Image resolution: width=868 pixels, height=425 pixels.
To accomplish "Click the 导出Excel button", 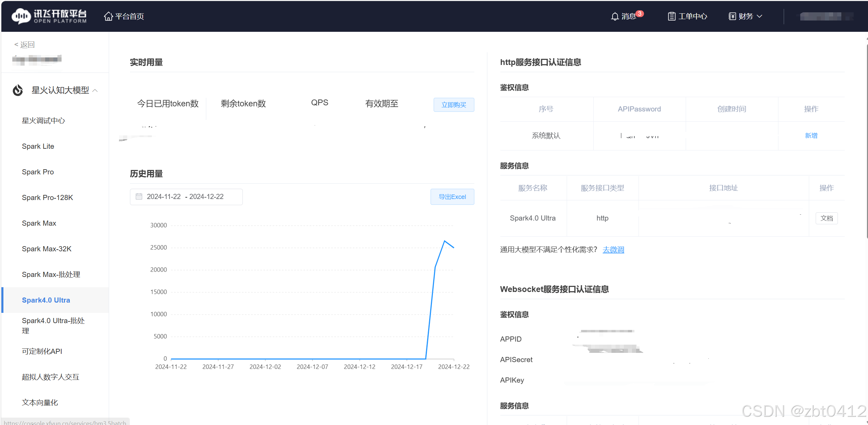I will (452, 197).
